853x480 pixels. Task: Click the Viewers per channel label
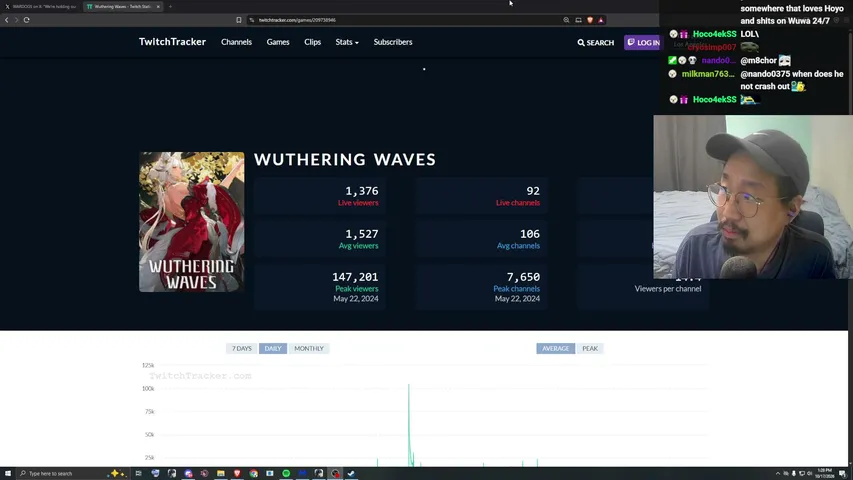click(667, 289)
